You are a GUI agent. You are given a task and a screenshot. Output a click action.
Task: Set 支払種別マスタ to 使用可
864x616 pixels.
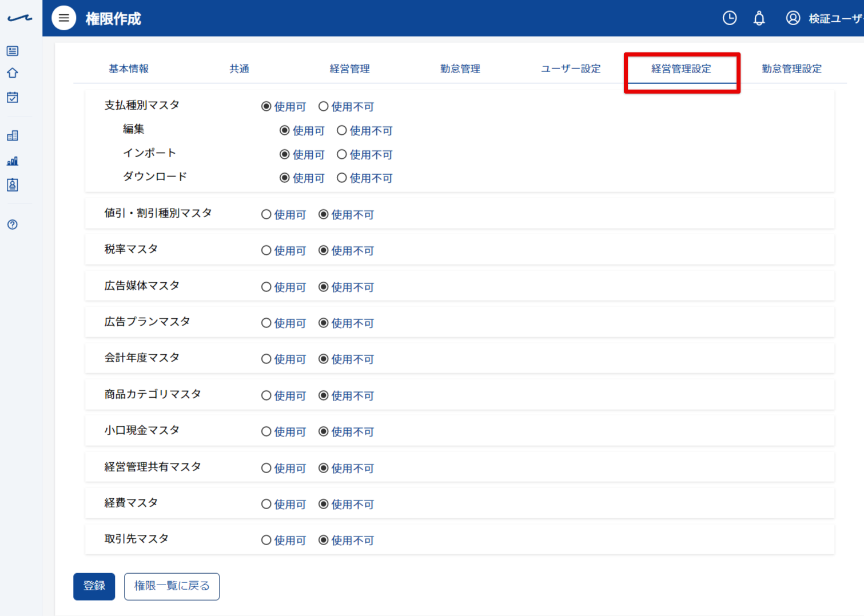click(x=266, y=106)
